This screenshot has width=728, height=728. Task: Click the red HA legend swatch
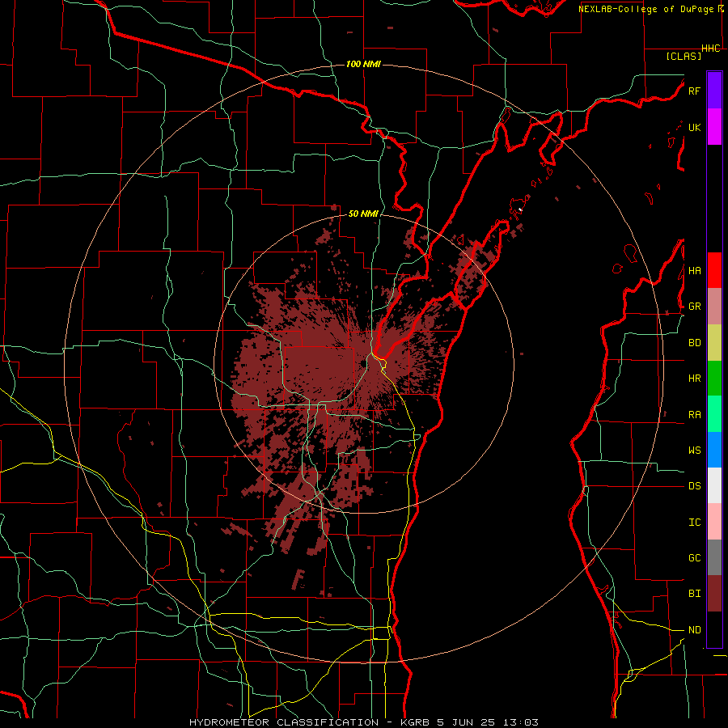pos(714,270)
